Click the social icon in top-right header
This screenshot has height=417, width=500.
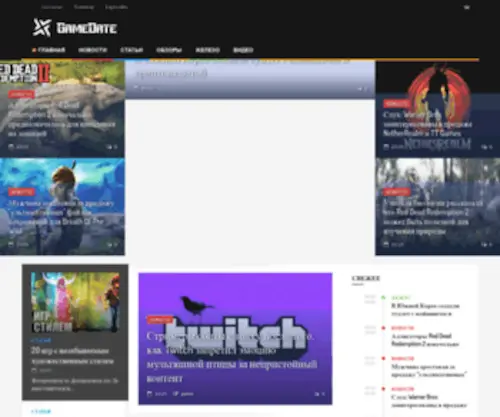click(467, 7)
